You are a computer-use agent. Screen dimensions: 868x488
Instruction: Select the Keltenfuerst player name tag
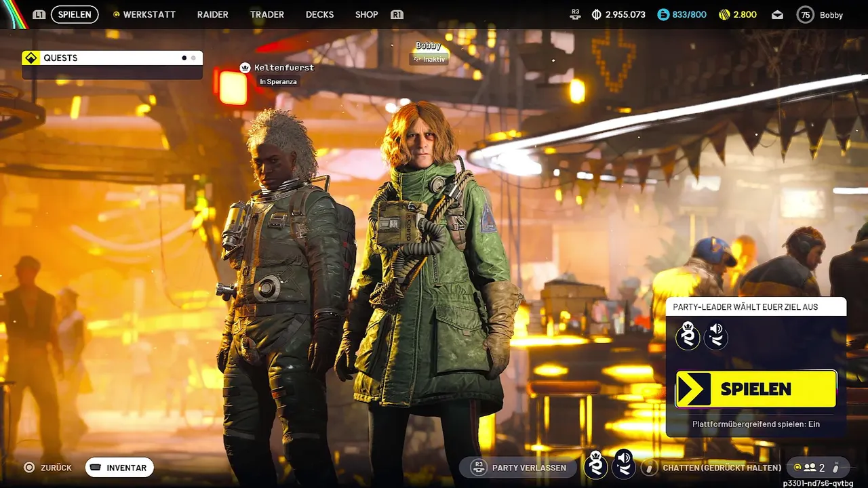click(x=284, y=68)
